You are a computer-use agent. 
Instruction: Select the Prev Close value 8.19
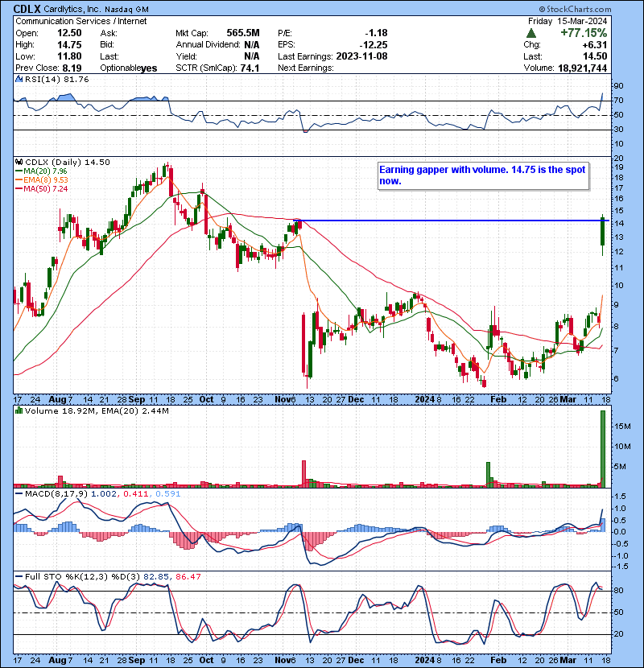[x=72, y=68]
